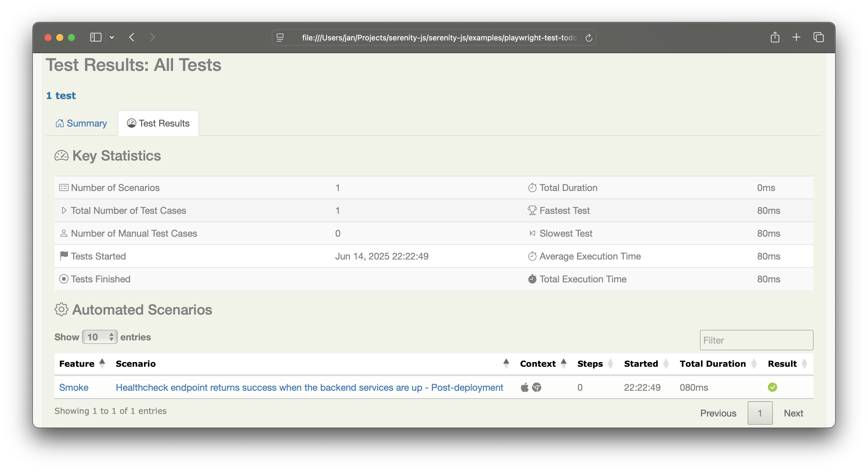Screen dimensions: 868x471
Task: Click the Share icon in the toolbar
Action: 775,37
